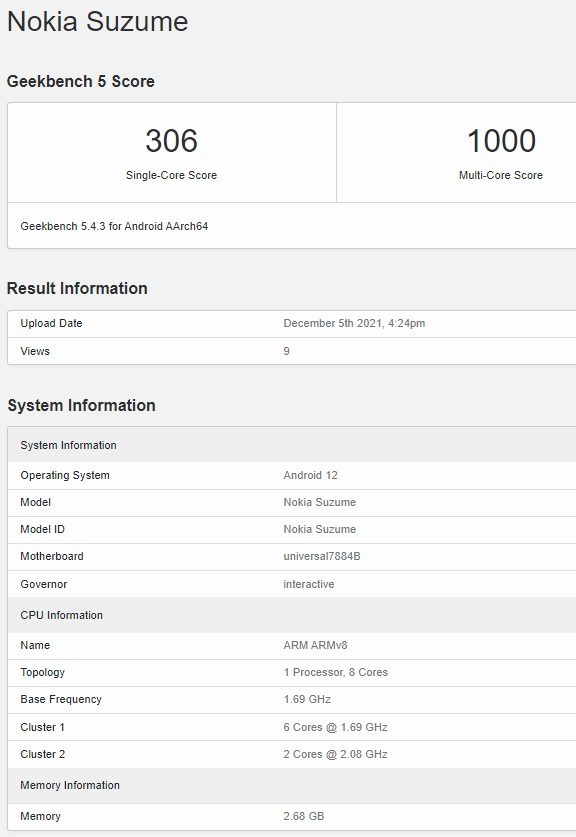Select 6 Cores @ 1.69 GHz value

[335, 728]
